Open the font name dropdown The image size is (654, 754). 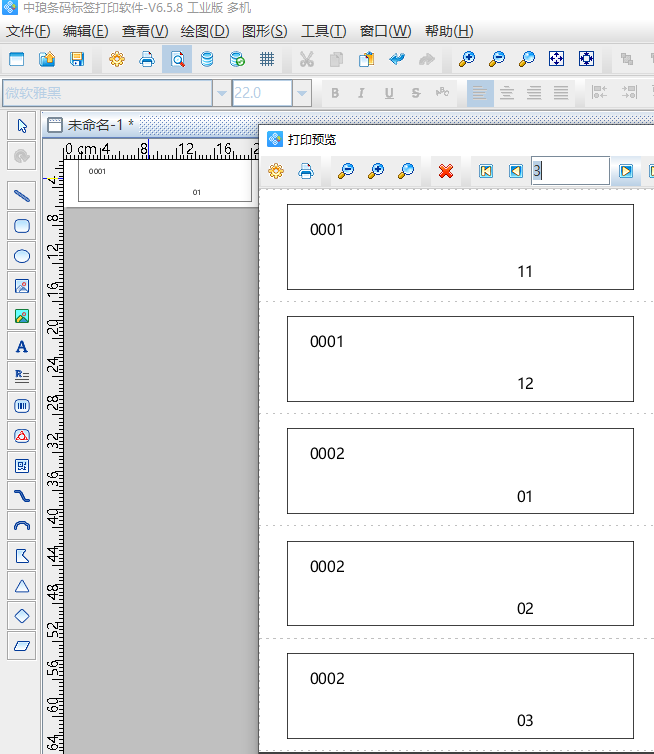[x=221, y=94]
